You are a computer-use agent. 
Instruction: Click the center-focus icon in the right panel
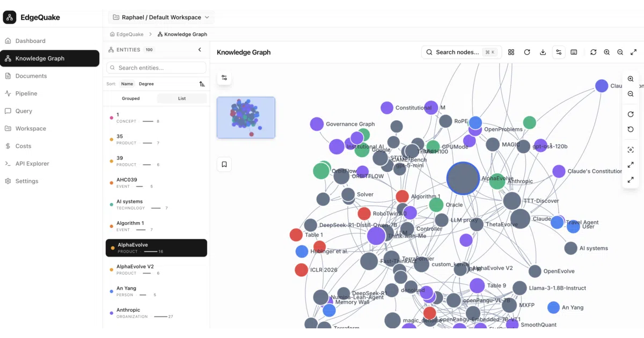[631, 150]
